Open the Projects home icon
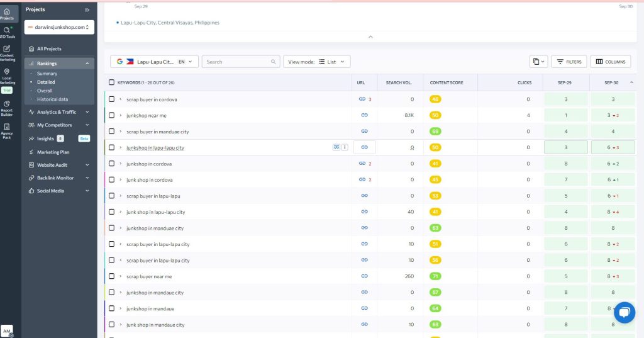The image size is (644, 338). (x=7, y=14)
